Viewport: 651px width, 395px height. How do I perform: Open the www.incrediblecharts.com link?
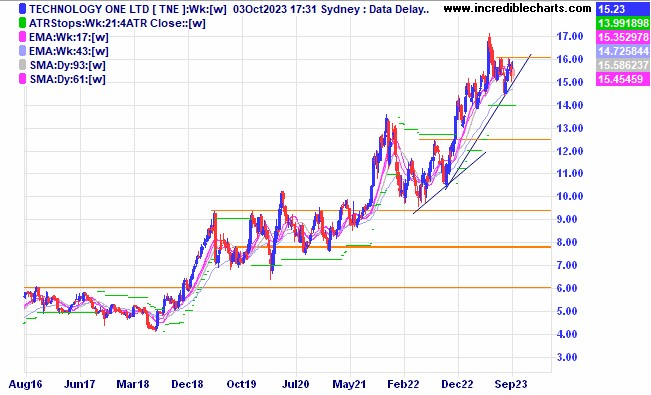click(517, 8)
